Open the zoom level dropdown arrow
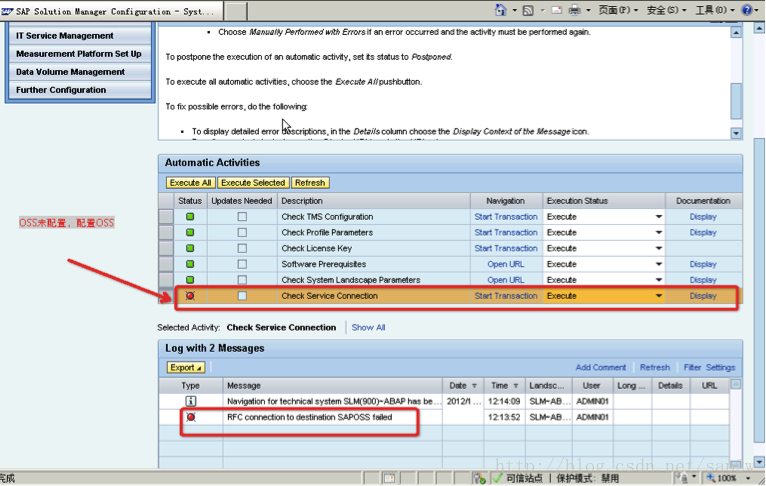This screenshot has width=766, height=486. pyautogui.click(x=748, y=478)
